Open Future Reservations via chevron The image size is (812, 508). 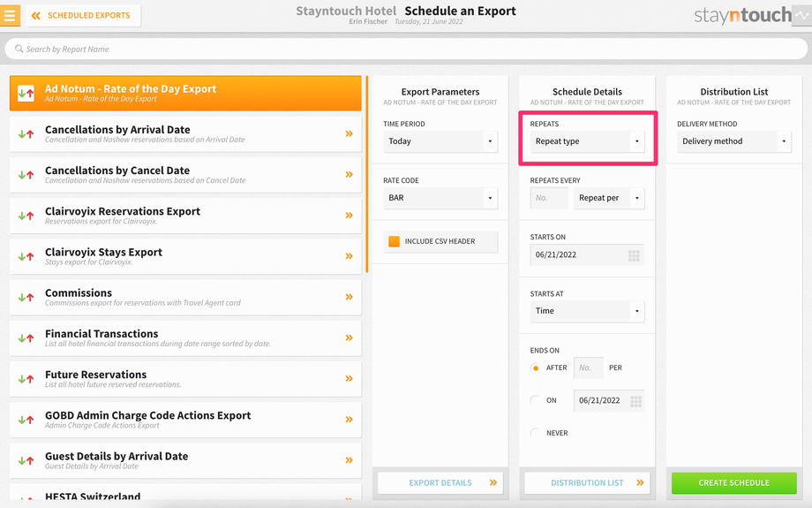349,378
